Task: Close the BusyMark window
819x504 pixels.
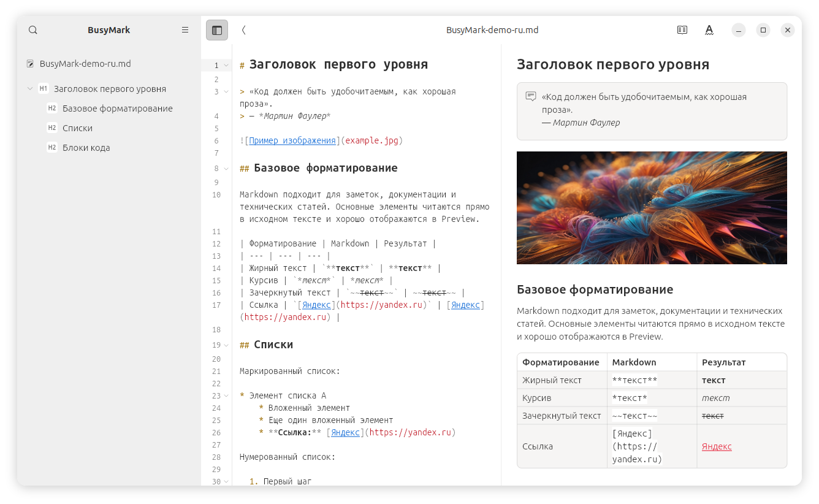Action: pos(788,30)
